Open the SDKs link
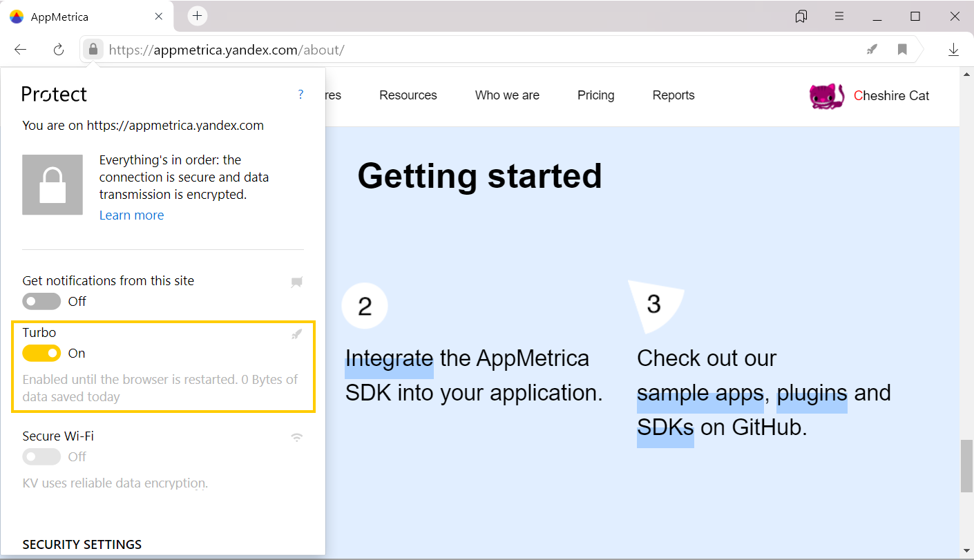This screenshot has height=560, width=974. (665, 427)
